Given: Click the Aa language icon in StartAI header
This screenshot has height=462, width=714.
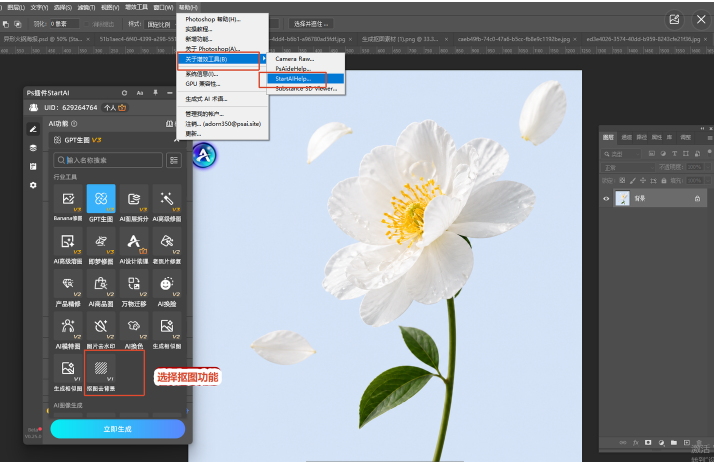Looking at the screenshot, I should pyautogui.click(x=140, y=93).
